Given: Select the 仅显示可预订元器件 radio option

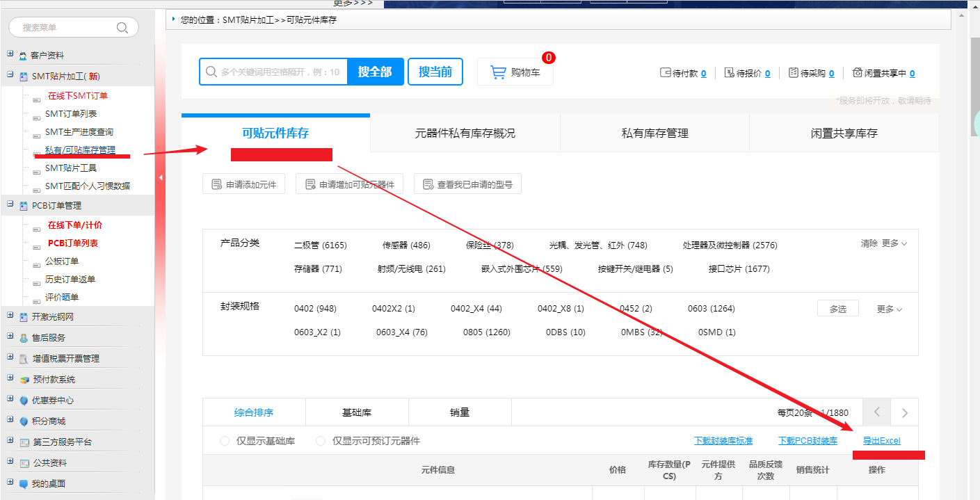Looking at the screenshot, I should click(x=321, y=441).
